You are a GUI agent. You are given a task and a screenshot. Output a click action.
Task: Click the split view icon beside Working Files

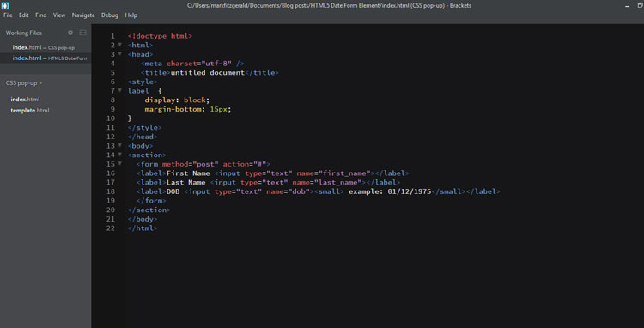pyautogui.click(x=83, y=33)
